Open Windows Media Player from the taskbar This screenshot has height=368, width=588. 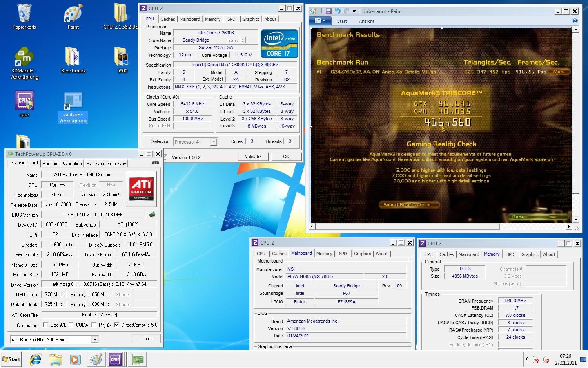(x=75, y=359)
